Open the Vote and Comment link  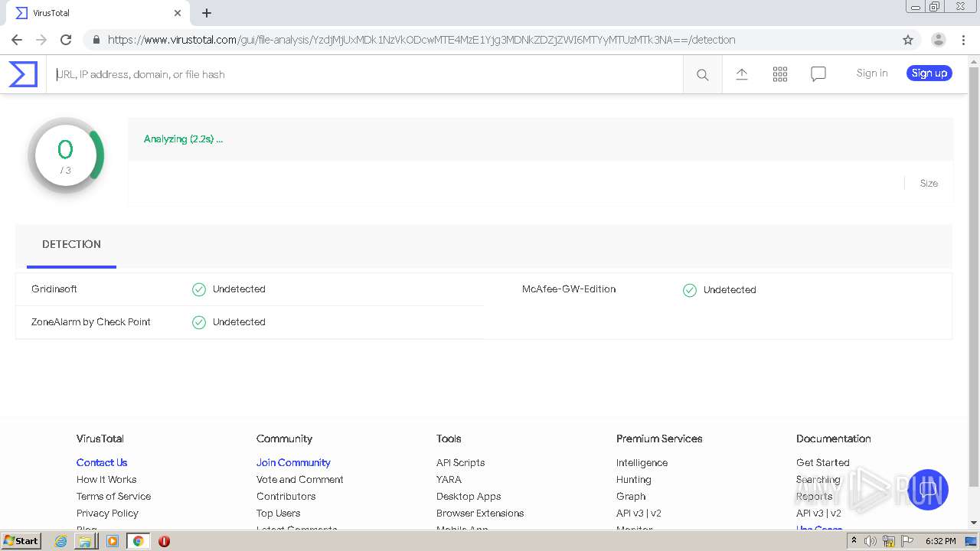click(300, 480)
